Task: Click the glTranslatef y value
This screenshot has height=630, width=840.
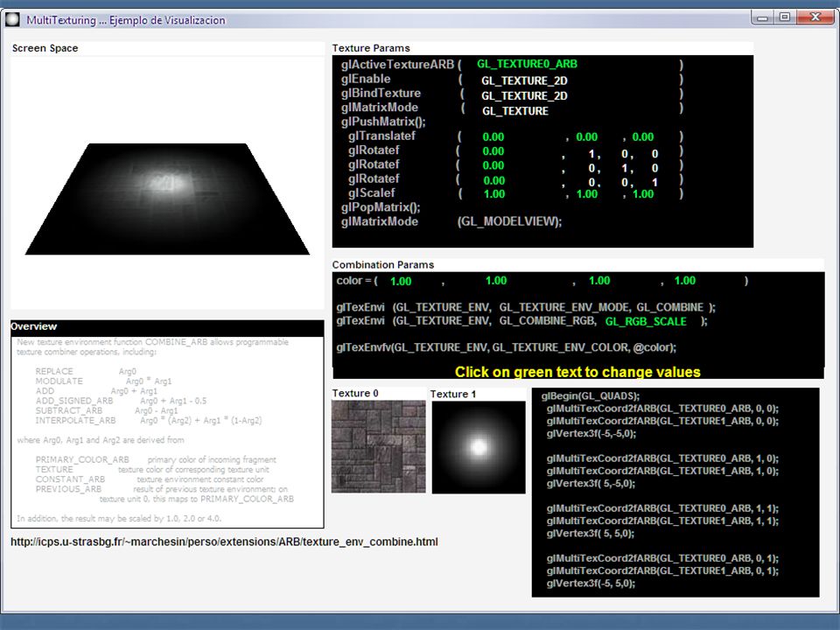Action: pos(586,137)
